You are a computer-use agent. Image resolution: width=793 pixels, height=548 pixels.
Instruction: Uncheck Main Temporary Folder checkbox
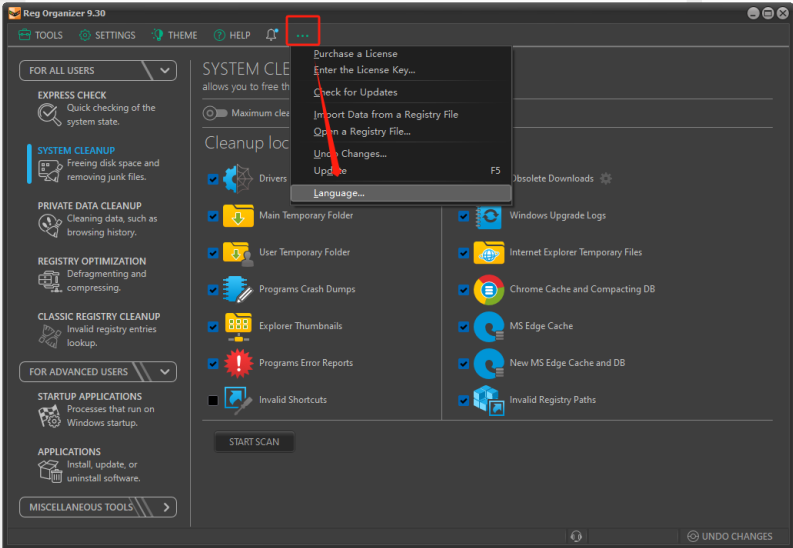point(213,216)
